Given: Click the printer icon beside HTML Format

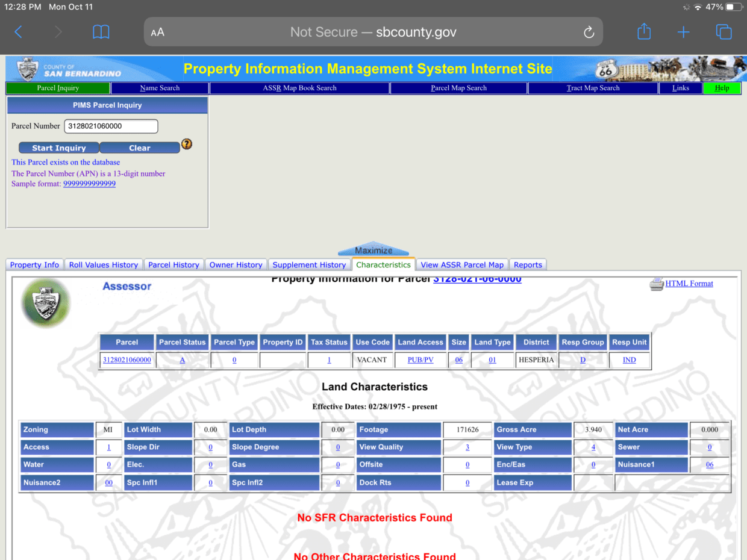Looking at the screenshot, I should pos(656,284).
